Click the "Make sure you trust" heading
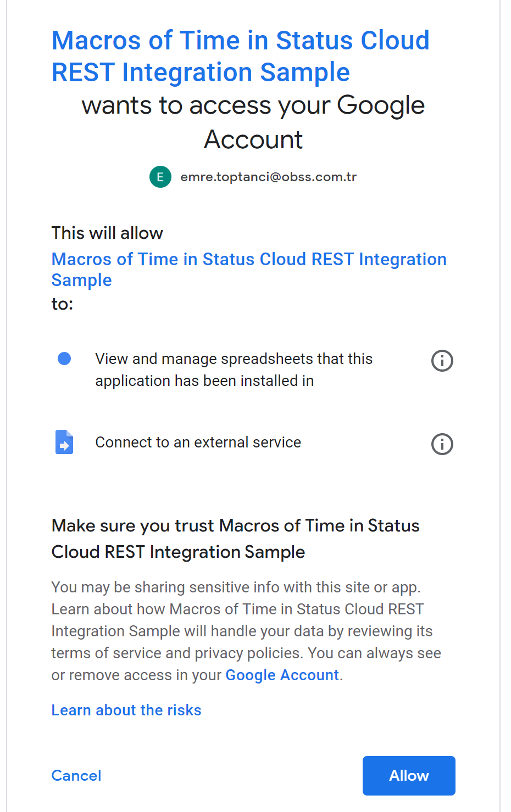Screen dimensions: 511x812 point(235,539)
